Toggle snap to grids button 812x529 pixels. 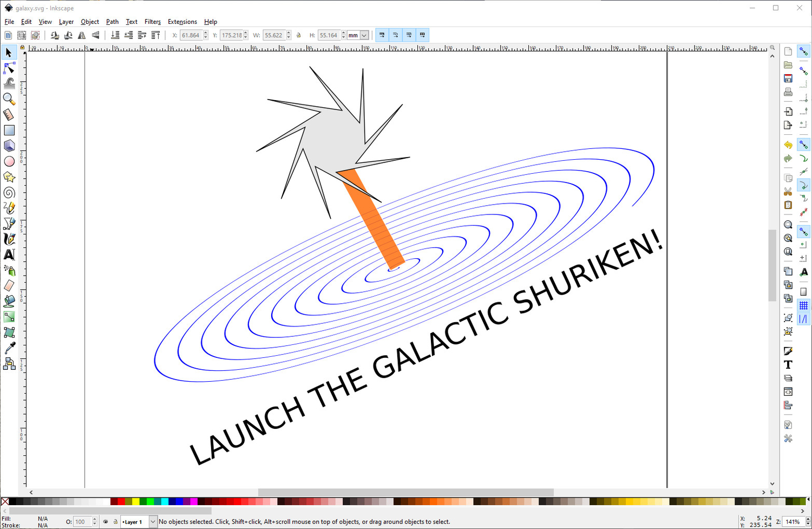(803, 306)
